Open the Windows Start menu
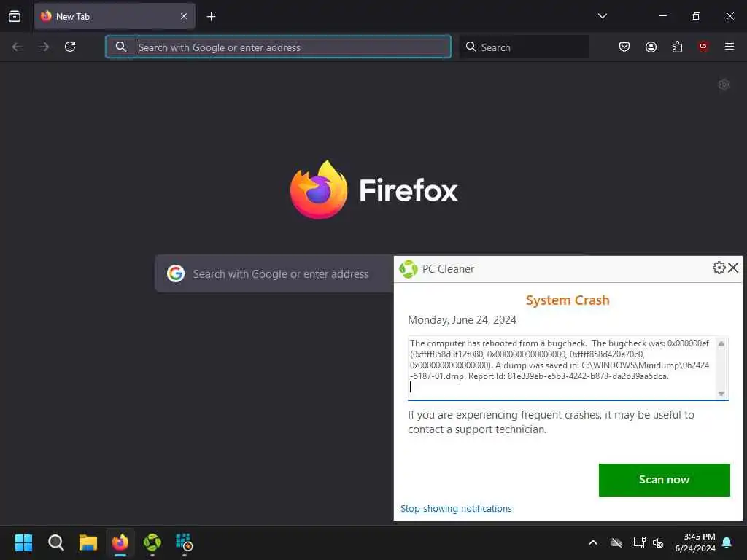Viewport: 747px width, 560px height. point(24,542)
